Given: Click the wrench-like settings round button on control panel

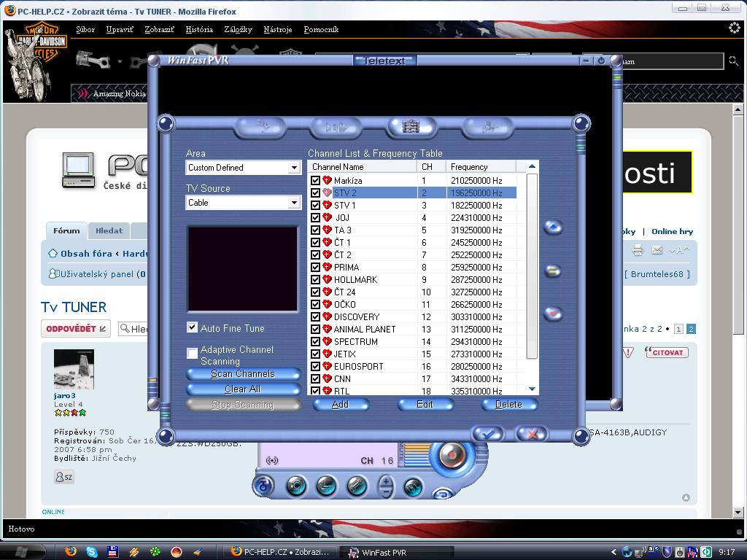Looking at the screenshot, I should coord(356,485).
